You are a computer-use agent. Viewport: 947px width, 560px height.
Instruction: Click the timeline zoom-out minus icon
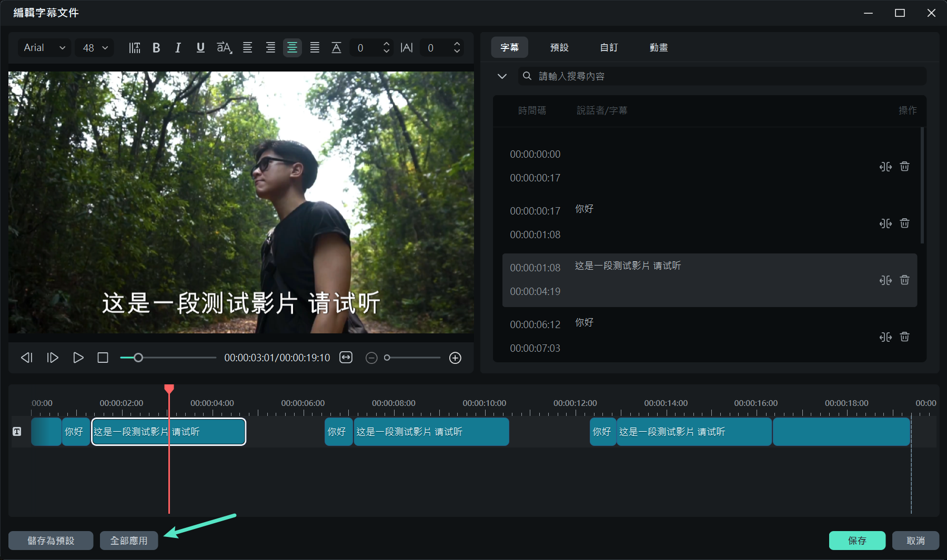(x=371, y=358)
